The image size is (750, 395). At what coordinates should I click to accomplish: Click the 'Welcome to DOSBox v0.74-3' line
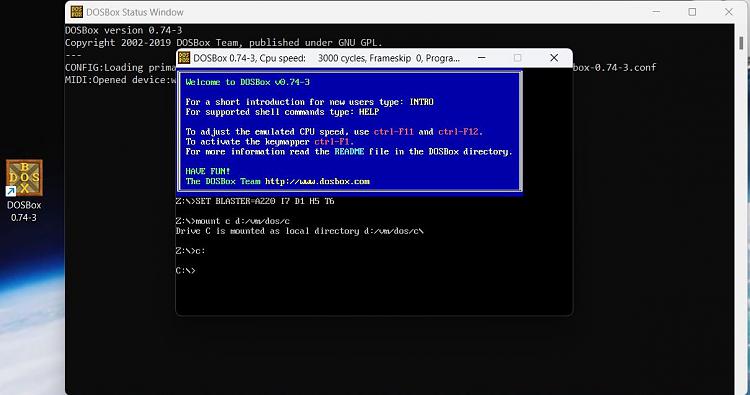coord(247,82)
